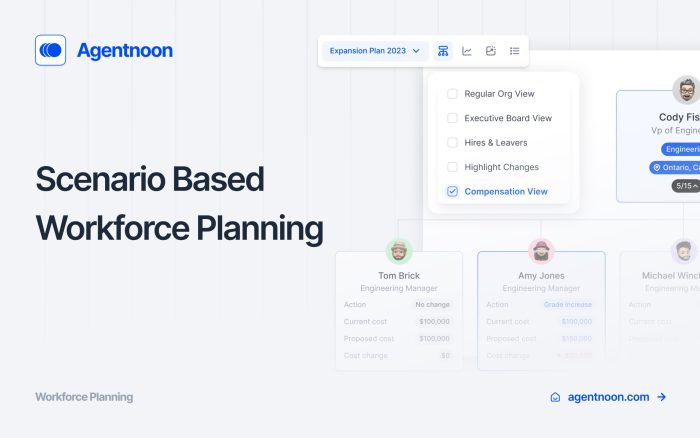Check the Hires & Leavers option
This screenshot has width=700, height=438.
tap(452, 142)
